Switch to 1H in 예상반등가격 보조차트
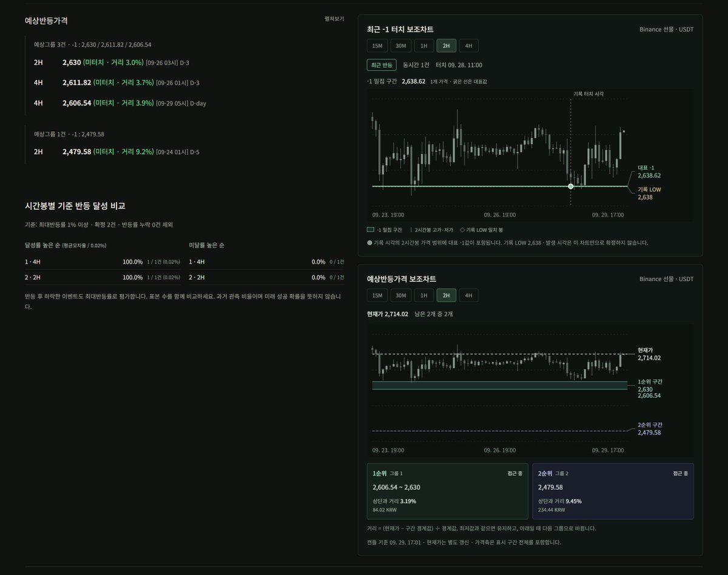 (423, 295)
